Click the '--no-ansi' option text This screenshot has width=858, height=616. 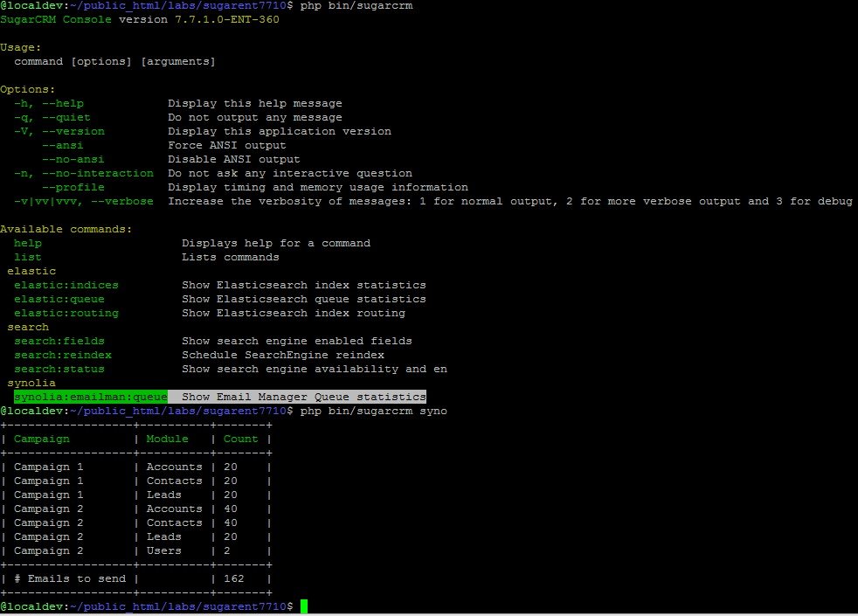point(73,159)
